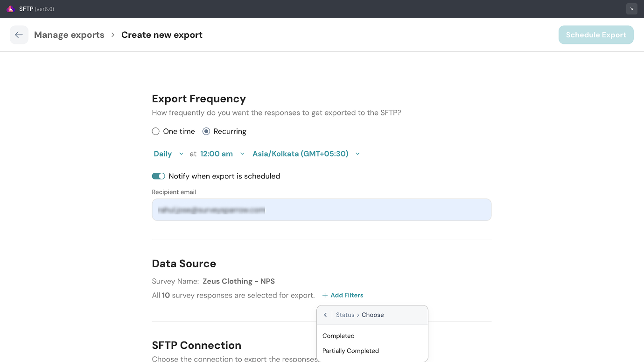Select the One time radio option
The image size is (644, 362).
coord(156,132)
